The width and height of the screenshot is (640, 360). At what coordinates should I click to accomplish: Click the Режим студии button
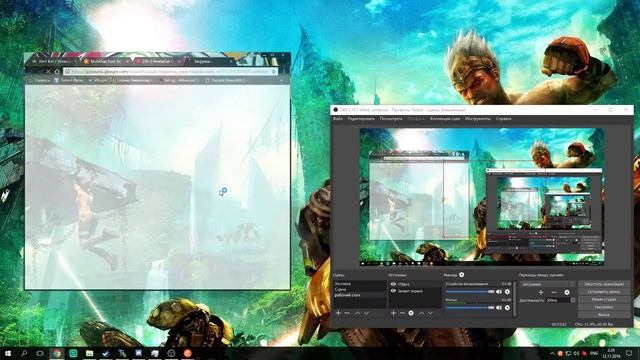604,300
